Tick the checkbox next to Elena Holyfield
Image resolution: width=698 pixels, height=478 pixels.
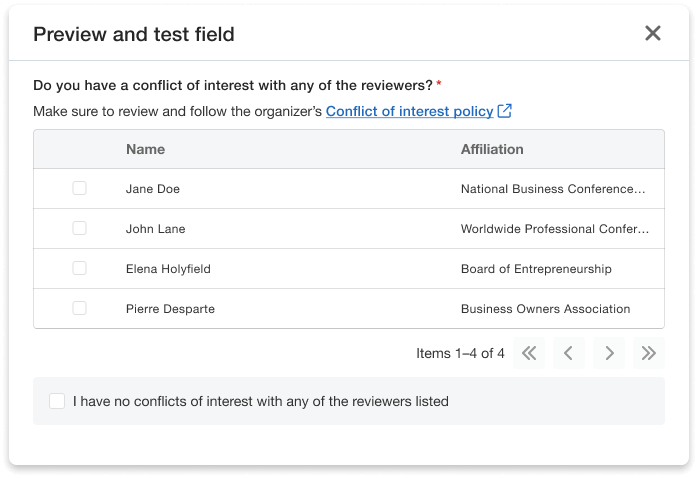80,268
